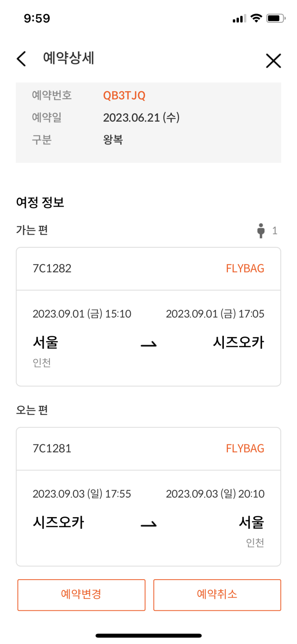Tap the battery status icon
Image resolution: width=297 pixels, height=644 pixels.
pos(275,18)
